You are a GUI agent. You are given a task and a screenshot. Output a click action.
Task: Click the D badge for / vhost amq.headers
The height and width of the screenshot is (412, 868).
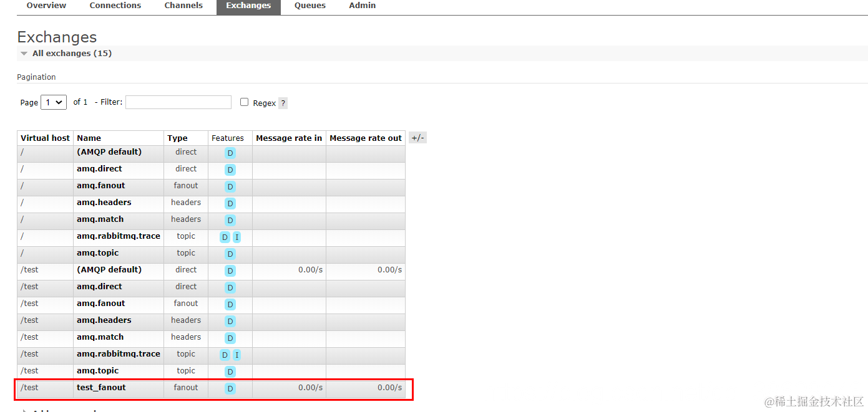tap(230, 204)
